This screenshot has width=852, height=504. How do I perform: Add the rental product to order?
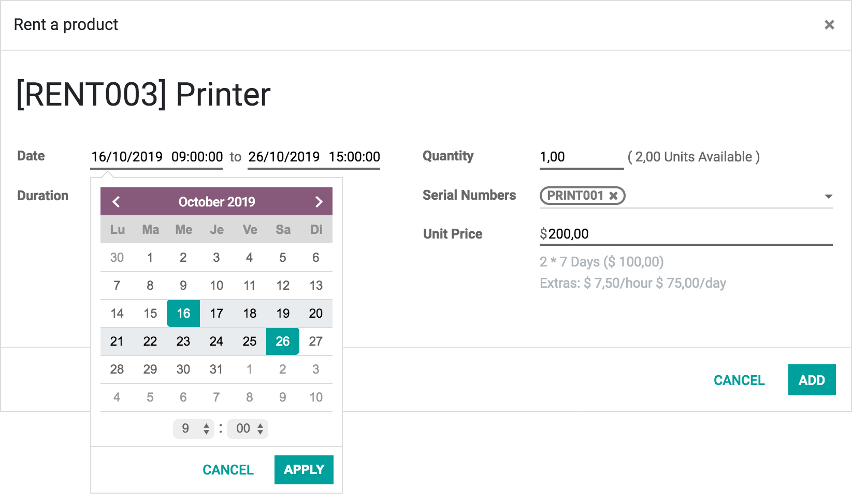(812, 380)
